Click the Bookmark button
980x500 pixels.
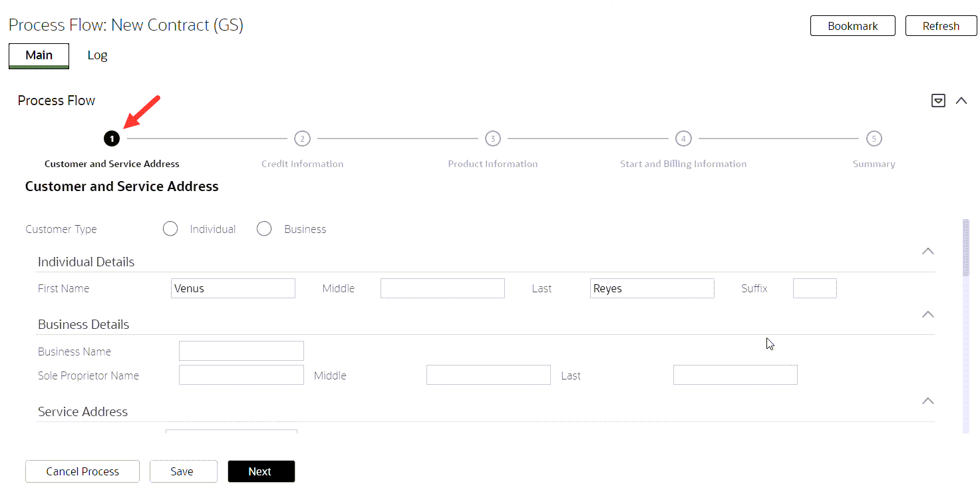coord(853,26)
